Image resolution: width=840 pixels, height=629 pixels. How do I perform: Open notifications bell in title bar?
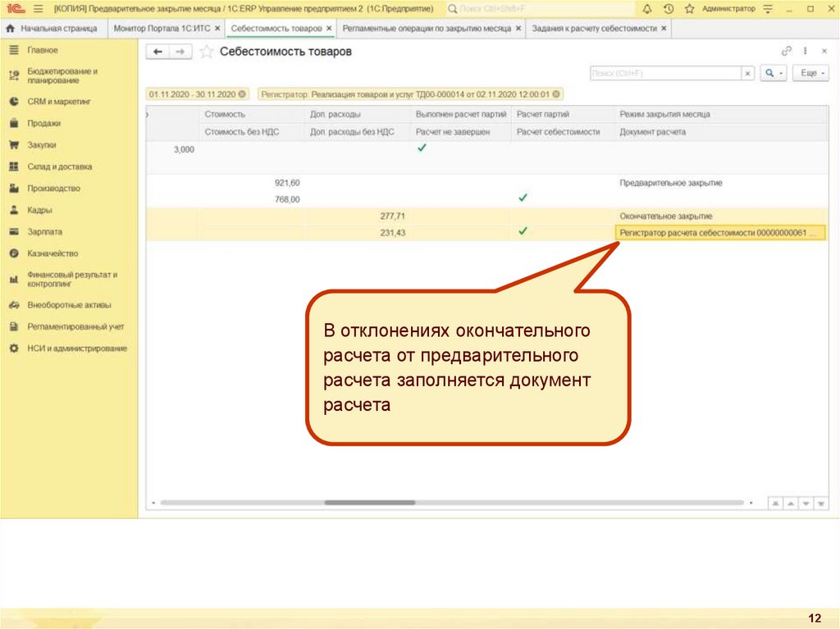(647, 8)
